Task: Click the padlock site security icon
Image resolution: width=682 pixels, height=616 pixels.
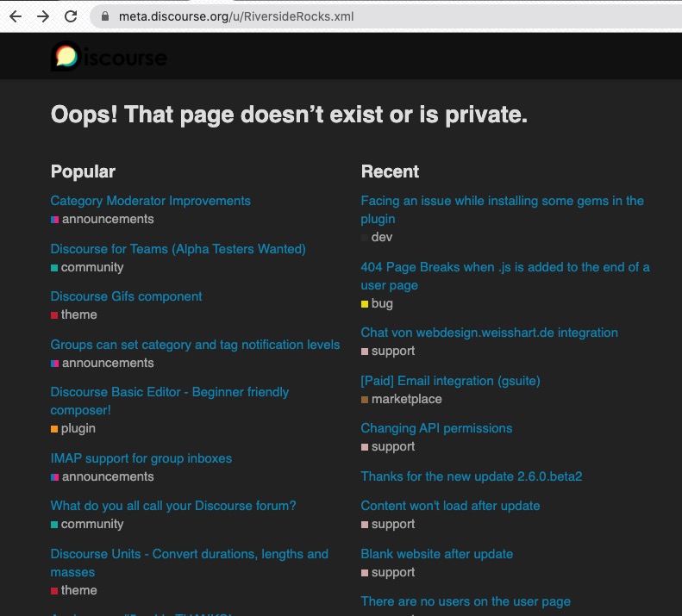Action: coord(105,16)
